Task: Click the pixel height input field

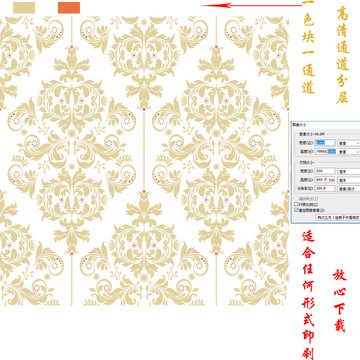Action: tap(325, 152)
